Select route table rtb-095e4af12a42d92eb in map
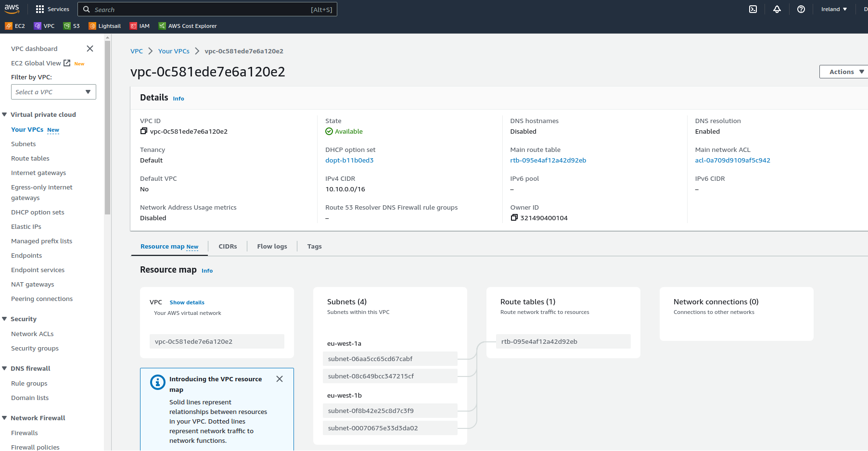 [563, 341]
